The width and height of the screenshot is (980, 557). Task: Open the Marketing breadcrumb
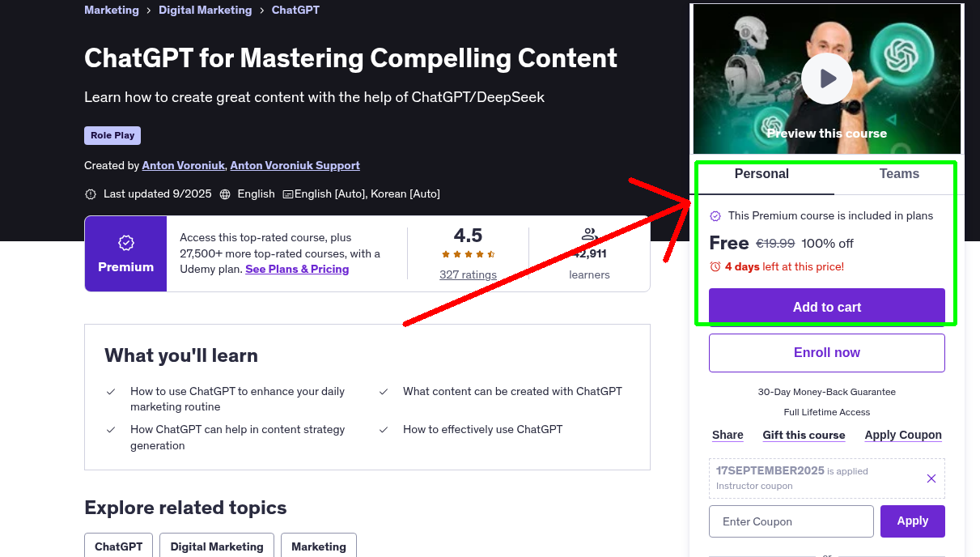tap(112, 11)
